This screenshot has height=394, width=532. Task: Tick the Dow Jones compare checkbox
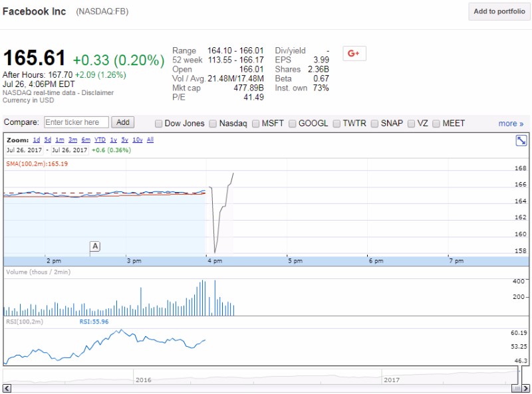point(158,124)
